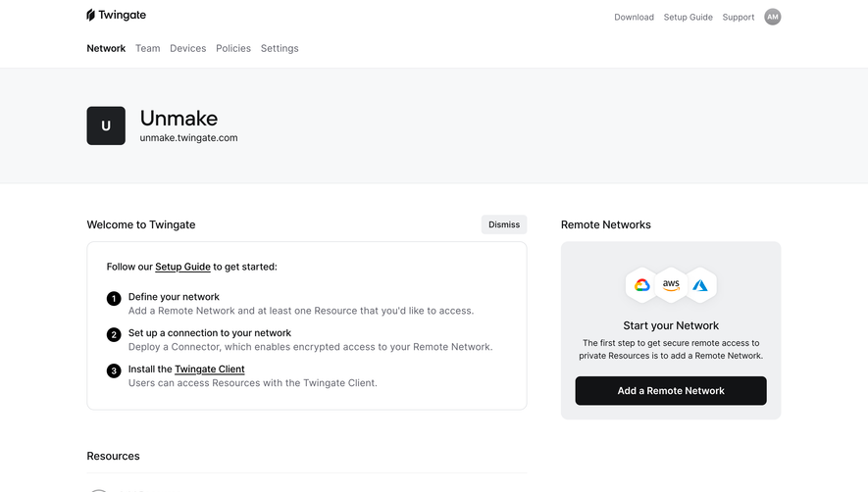This screenshot has width=868, height=492.
Task: Click the Welcome to Twingate heading
Action: (x=141, y=224)
